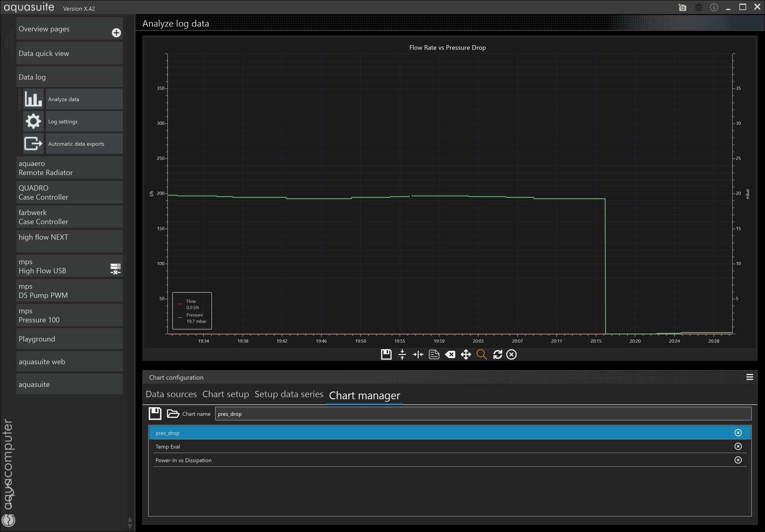
Task: Click the horizontal compress arrows chart icon
Action: [418, 354]
